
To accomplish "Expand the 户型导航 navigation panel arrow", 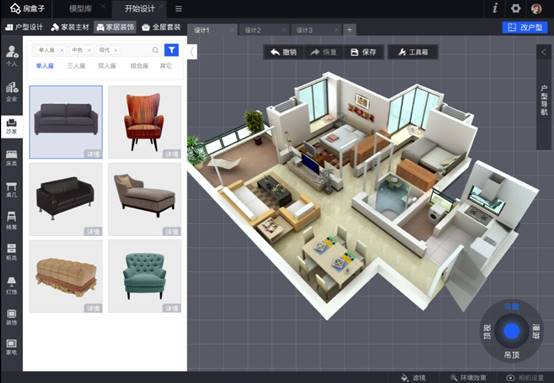I will (x=543, y=53).
